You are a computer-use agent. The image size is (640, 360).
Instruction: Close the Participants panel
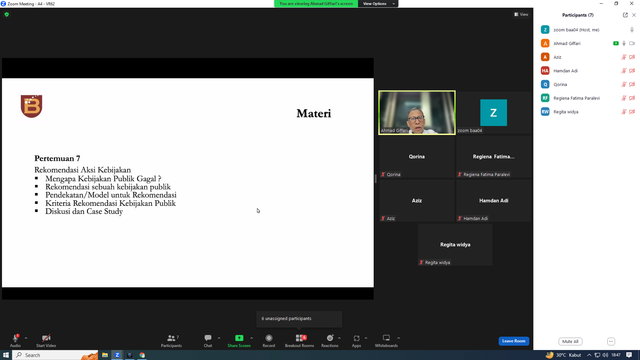pyautogui.click(x=634, y=15)
